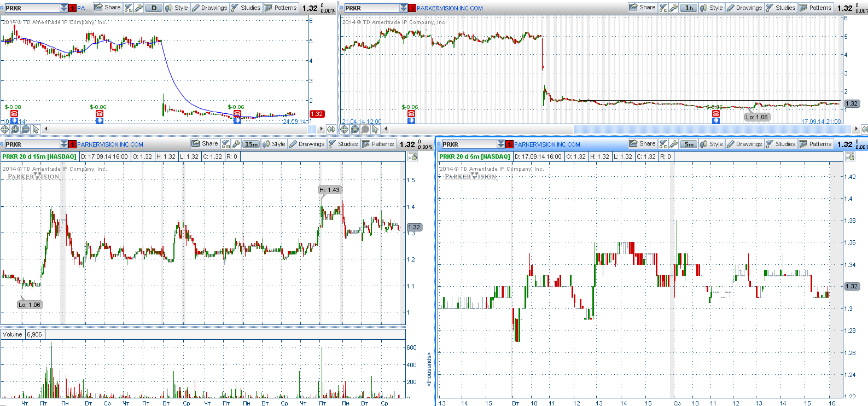Click Style candlestick icon in daily chart
868x406 pixels.
point(169,8)
